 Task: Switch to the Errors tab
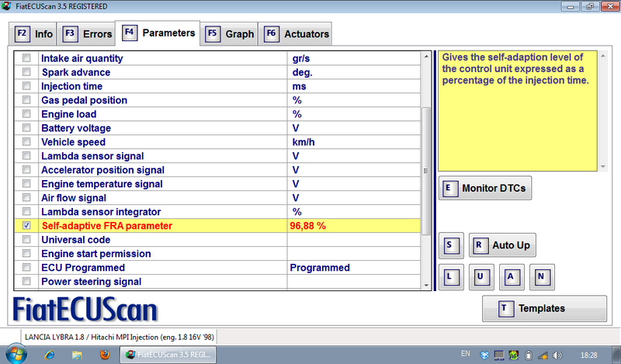tap(87, 33)
